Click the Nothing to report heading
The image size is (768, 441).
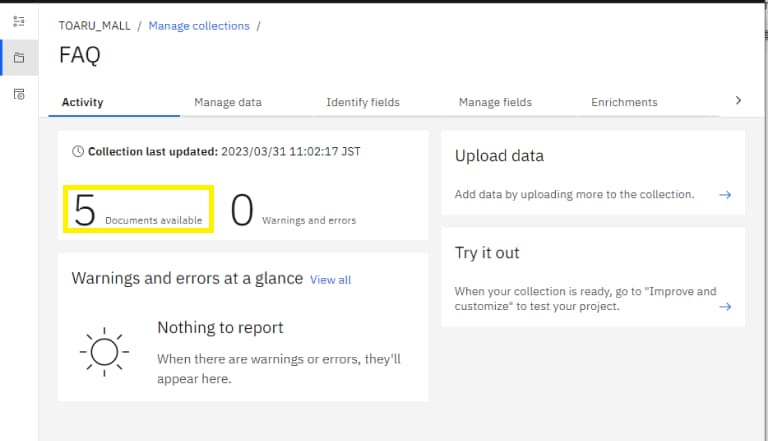pos(220,328)
